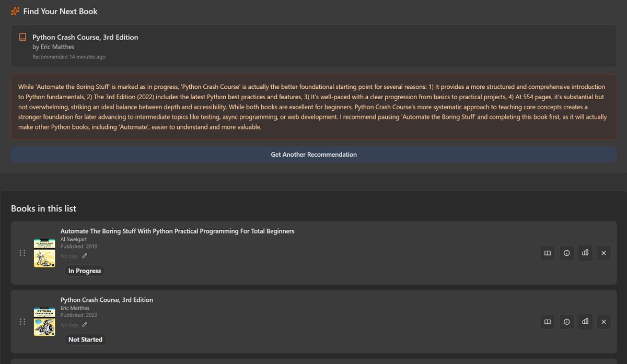Open the reading icon for Automate The Boring Stuff
Viewport: 627px width, 364px height.
pos(548,253)
